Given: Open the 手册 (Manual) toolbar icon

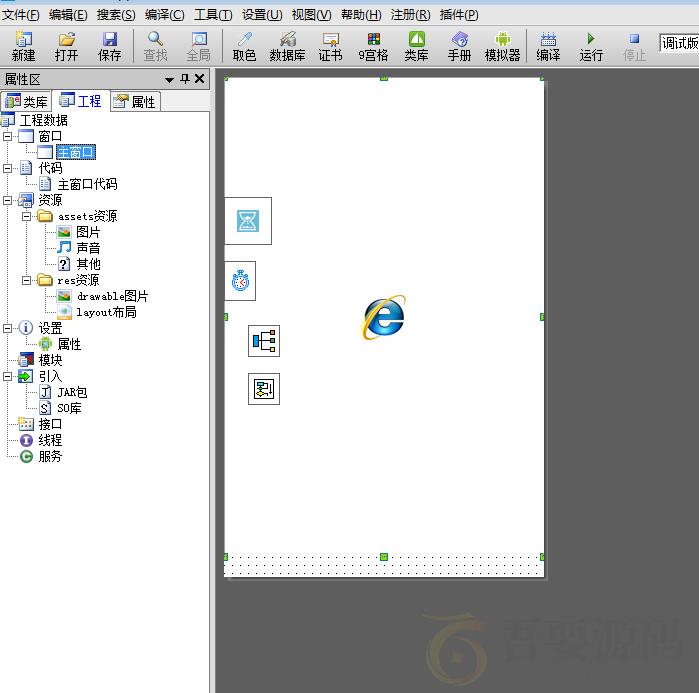Looking at the screenshot, I should click(460, 46).
